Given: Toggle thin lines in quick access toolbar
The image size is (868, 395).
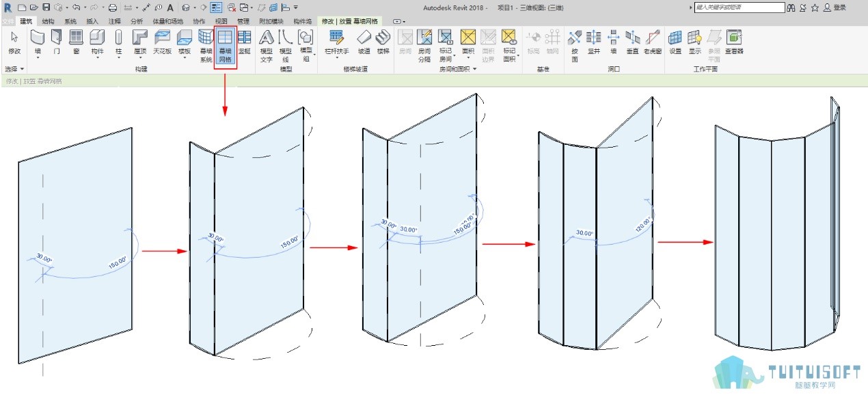Looking at the screenshot, I should tap(215, 8).
